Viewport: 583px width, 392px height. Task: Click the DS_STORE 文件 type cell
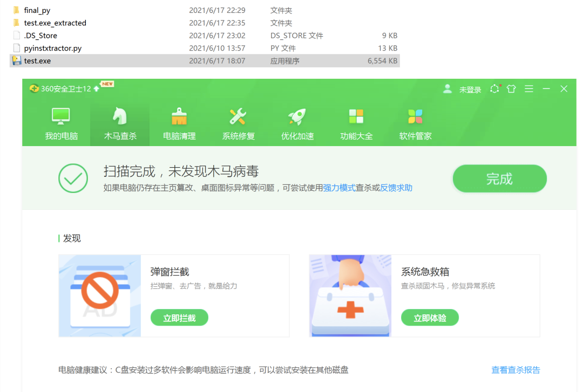point(297,36)
